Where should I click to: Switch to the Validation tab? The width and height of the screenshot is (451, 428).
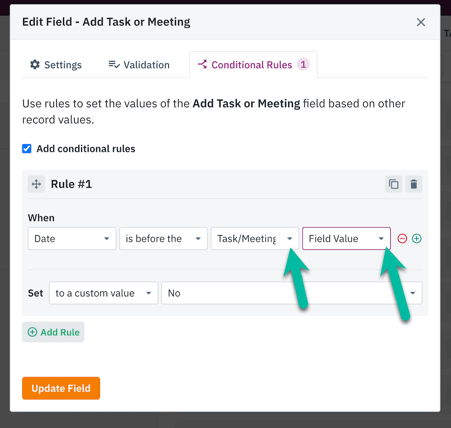pos(139,65)
